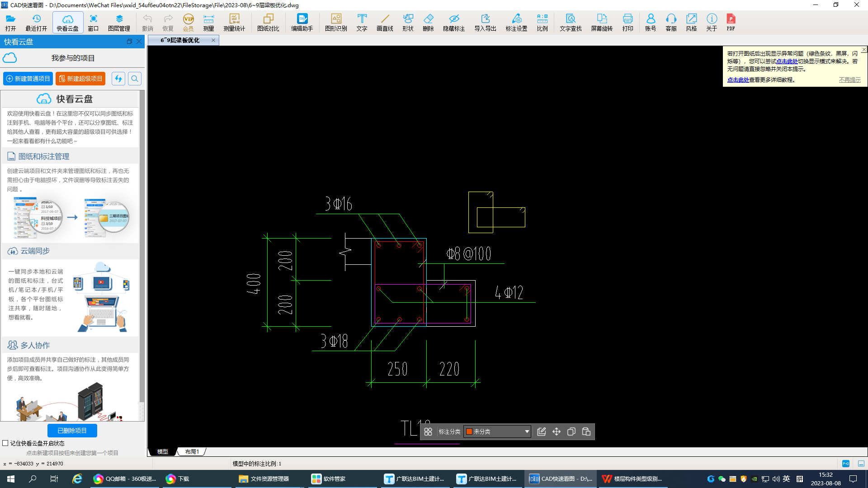Open the 最近打开 recent files tool
The height and width of the screenshot is (488, 868).
click(36, 22)
